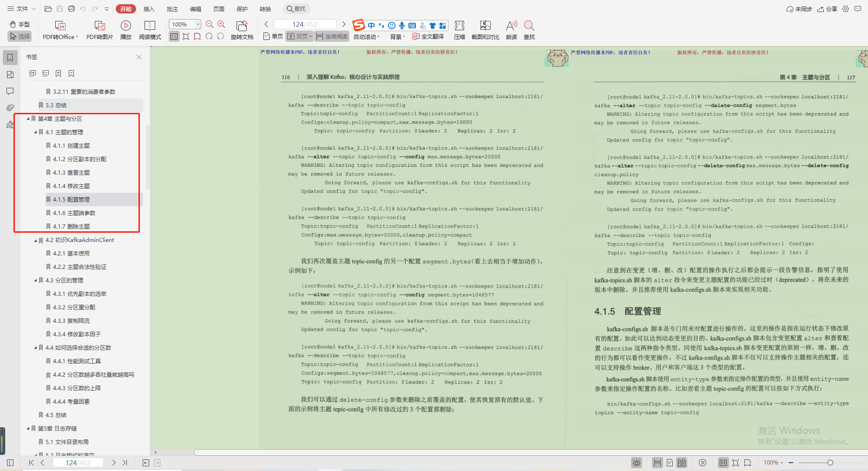Open the thumbnails panel sidebar icon

[x=10, y=74]
